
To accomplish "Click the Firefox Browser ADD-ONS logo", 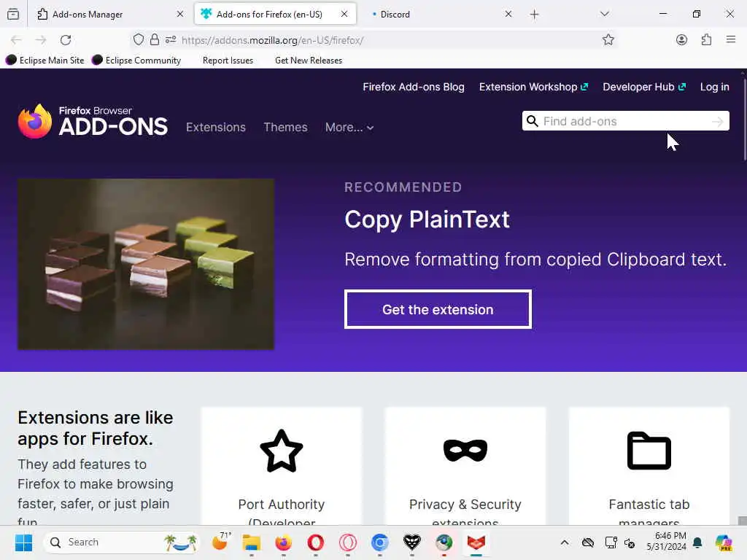I will 93,122.
